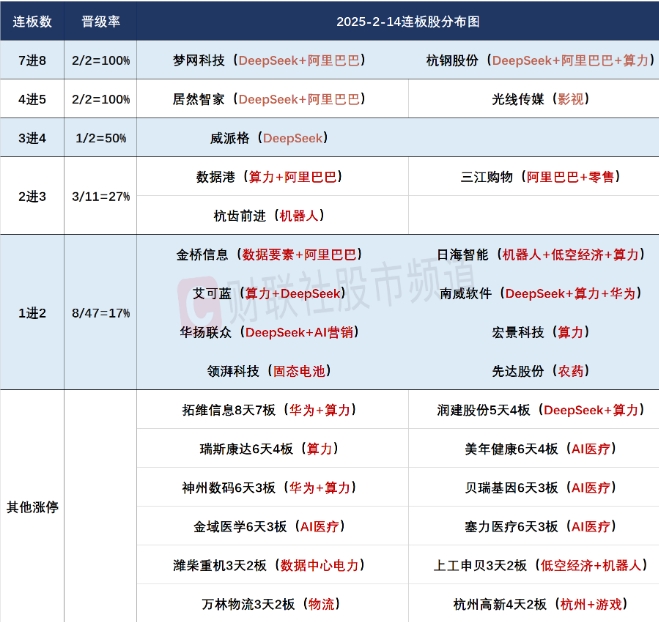This screenshot has height=622, width=659.
Task: Click the 润建股份5天4板 entry
Action: click(x=540, y=410)
